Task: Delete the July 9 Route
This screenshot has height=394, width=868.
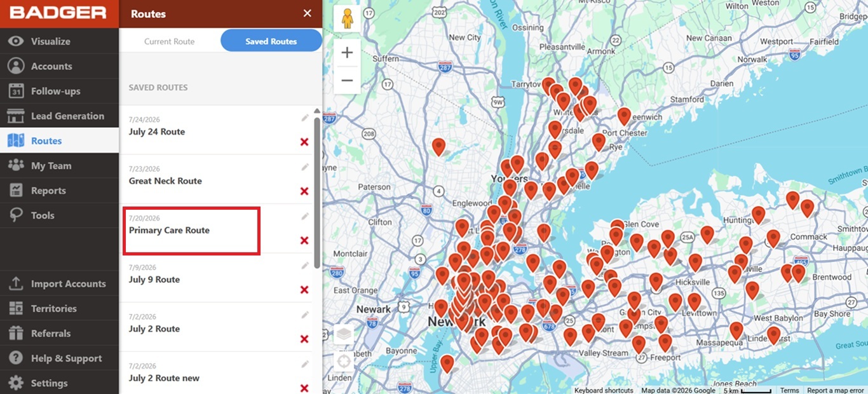Action: [304, 290]
